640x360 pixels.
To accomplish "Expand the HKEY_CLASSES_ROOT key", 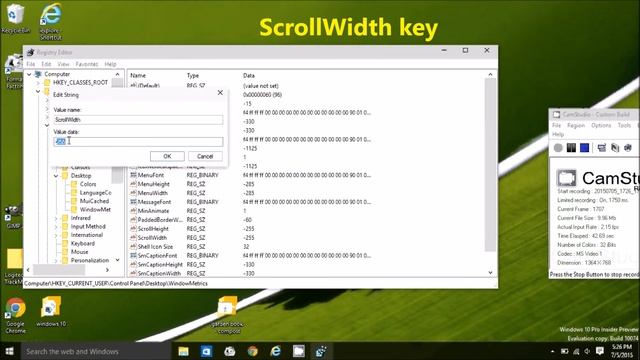I will point(38,82).
